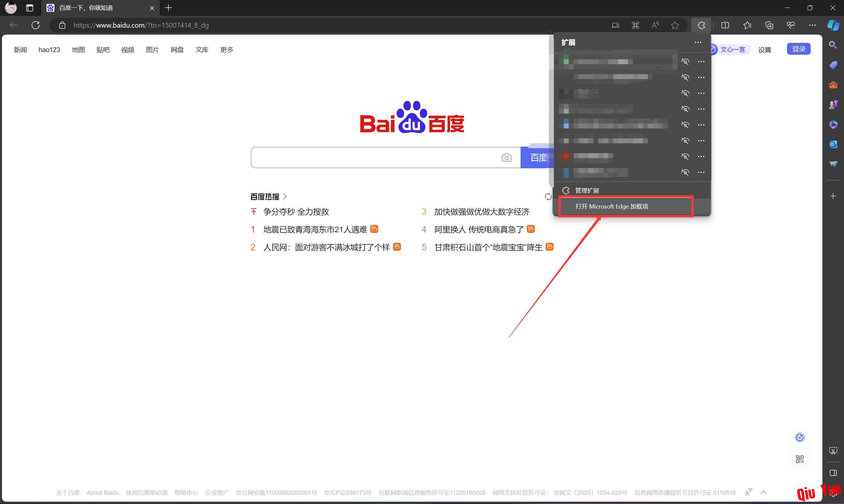Open sidebar Drop paper-plane icon
The image size is (844, 504).
(x=833, y=164)
